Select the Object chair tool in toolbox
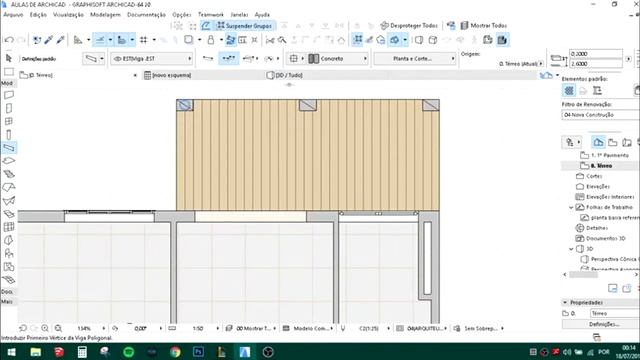This screenshot has height=360, width=640. point(9,253)
